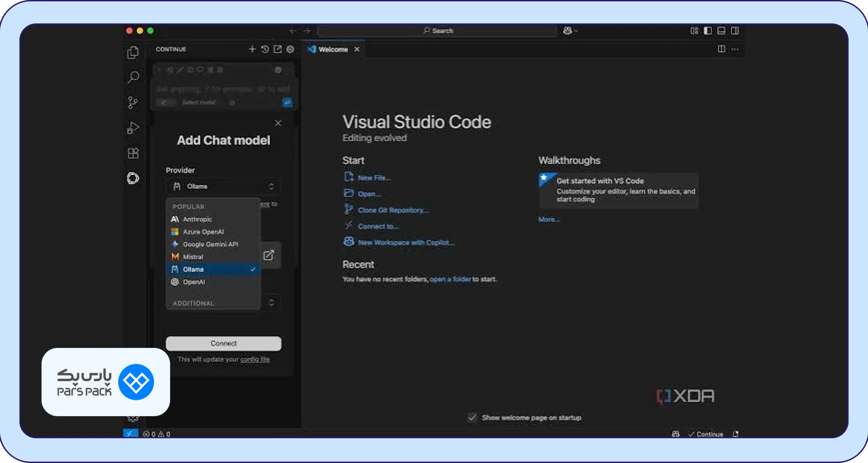Open the Explorer view in activity bar
This screenshot has height=463, width=868.
click(x=133, y=52)
